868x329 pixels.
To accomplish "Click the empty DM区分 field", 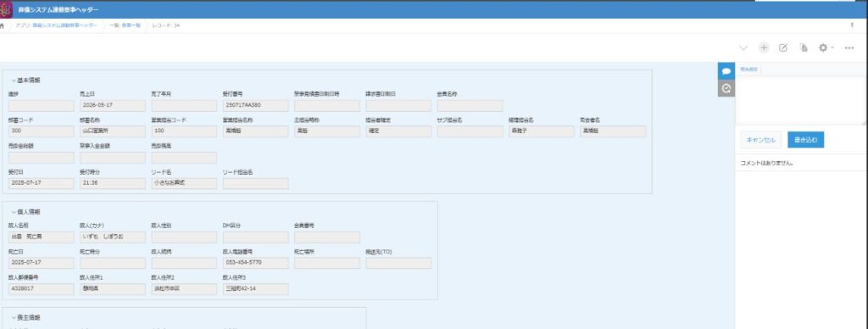I will (255, 237).
